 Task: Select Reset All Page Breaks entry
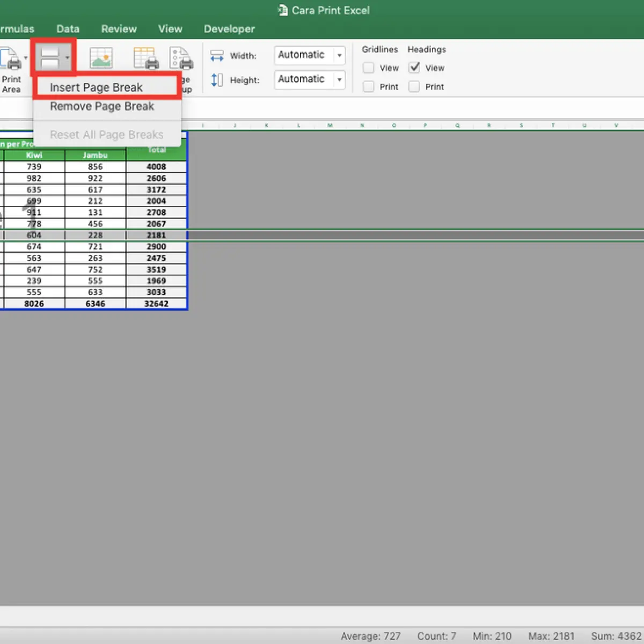[107, 135]
